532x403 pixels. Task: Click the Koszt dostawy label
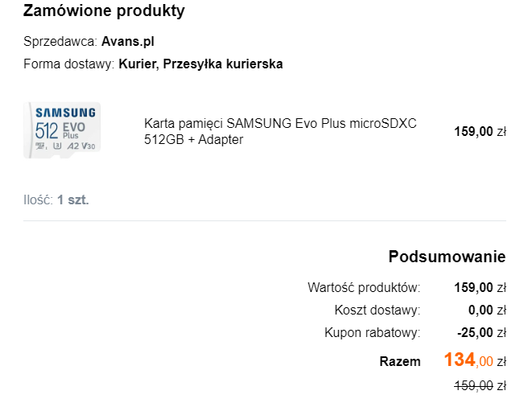(377, 310)
